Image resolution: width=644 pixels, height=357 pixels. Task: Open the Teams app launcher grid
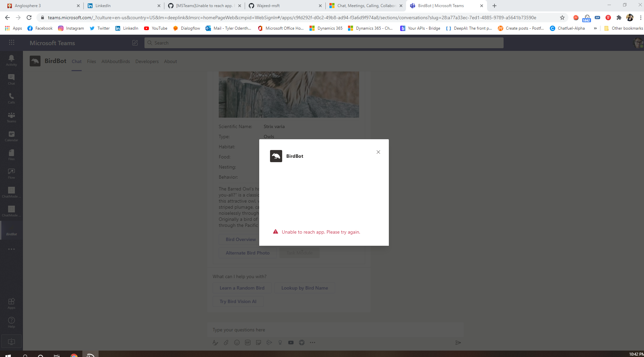click(x=11, y=42)
